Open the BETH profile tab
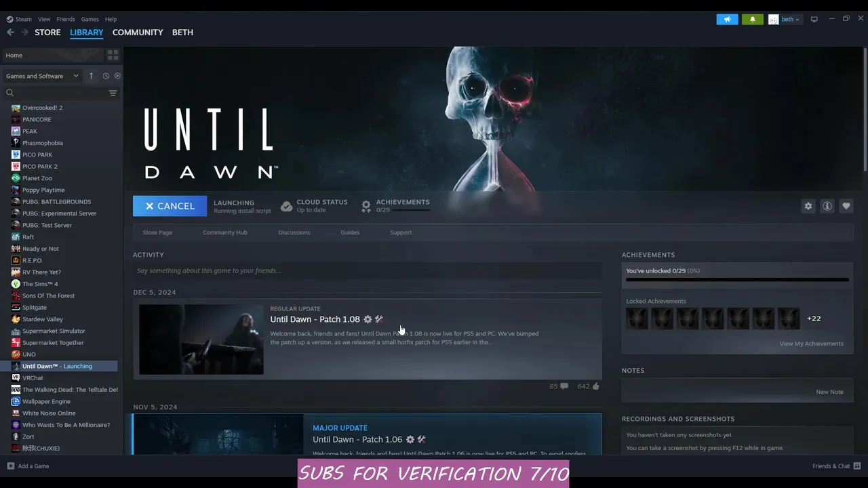Viewport: 868px width, 488px height. click(182, 32)
